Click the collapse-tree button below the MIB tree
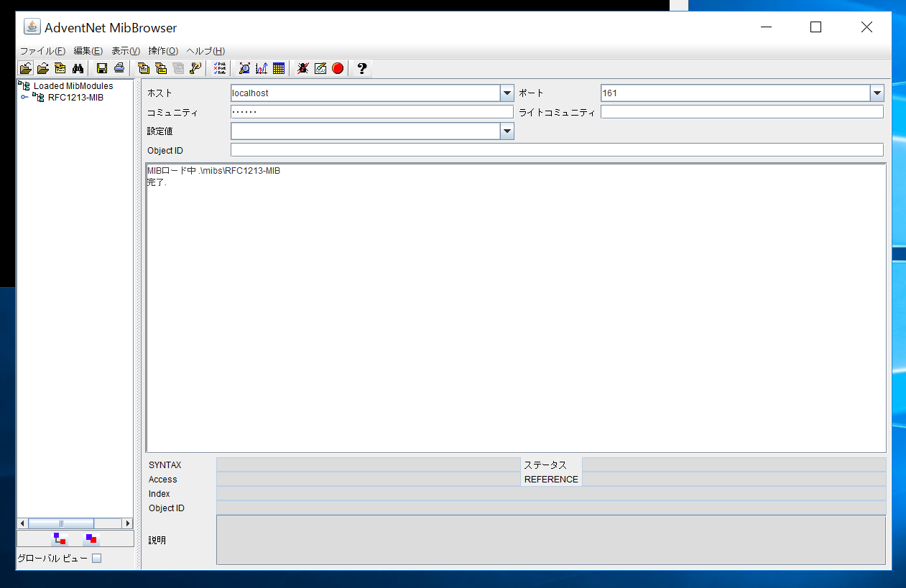906x588 pixels. (91, 538)
